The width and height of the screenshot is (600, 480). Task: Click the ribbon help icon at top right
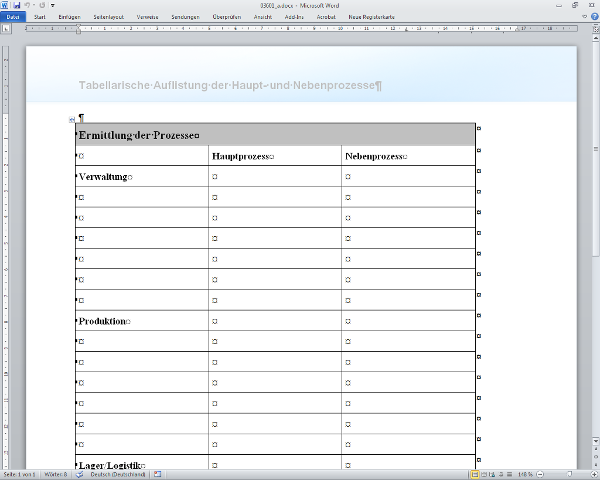593,17
